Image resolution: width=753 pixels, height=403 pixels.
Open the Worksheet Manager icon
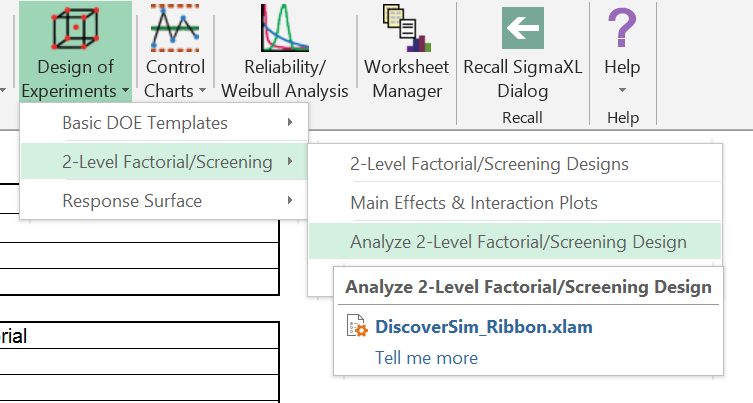click(x=403, y=27)
